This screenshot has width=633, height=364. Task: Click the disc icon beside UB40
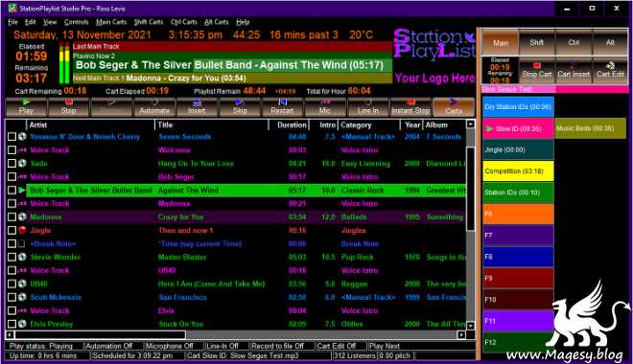pyautogui.click(x=22, y=284)
